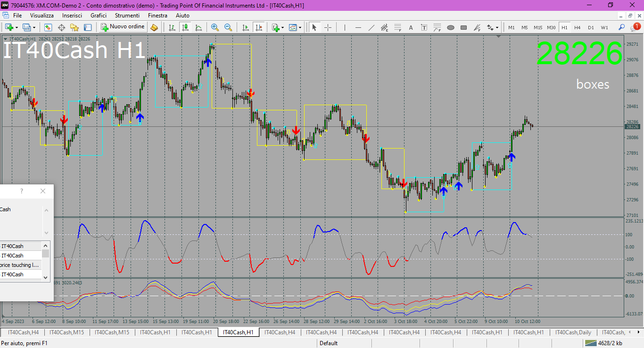The image size is (644, 348).
Task: Click the dialog's question mark help button
Action: [22, 191]
